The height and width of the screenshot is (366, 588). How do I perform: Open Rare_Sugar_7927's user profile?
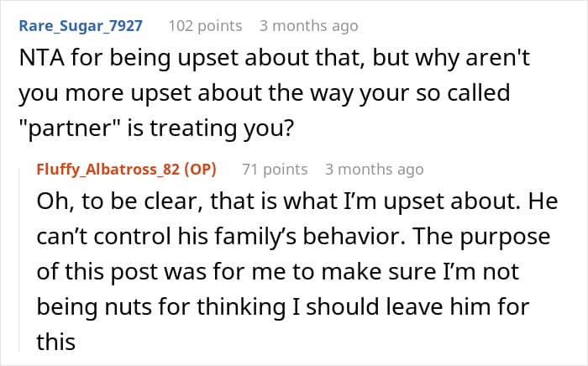pyautogui.click(x=81, y=26)
